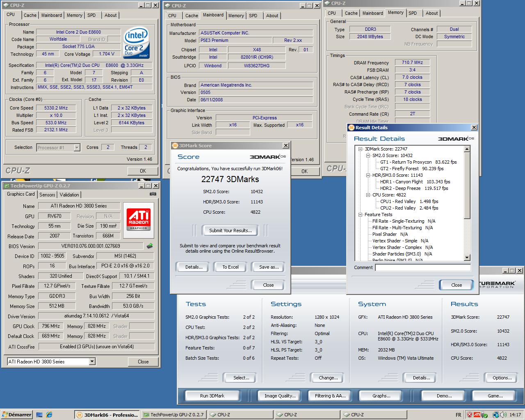Click the BIOS Version value in GPU-Z
Viewport: 525px width, 420px height.
91,246
